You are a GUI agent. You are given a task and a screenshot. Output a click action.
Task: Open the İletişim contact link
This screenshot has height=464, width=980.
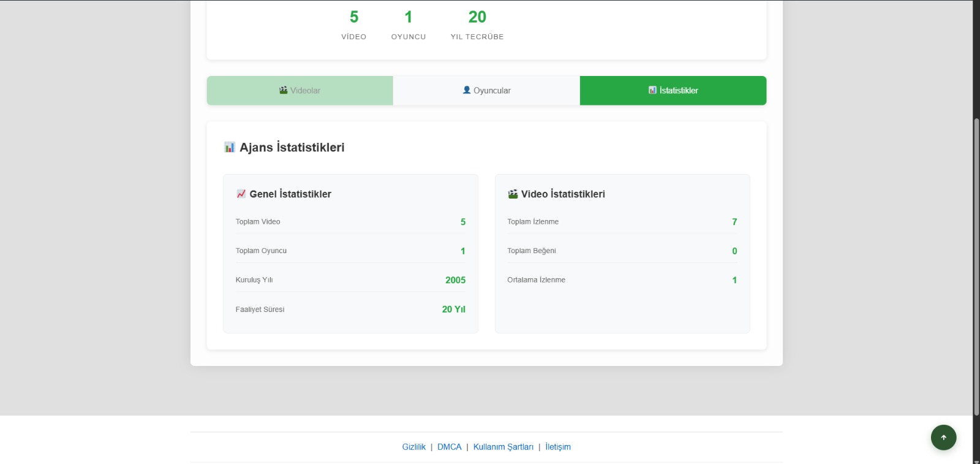pos(557,447)
